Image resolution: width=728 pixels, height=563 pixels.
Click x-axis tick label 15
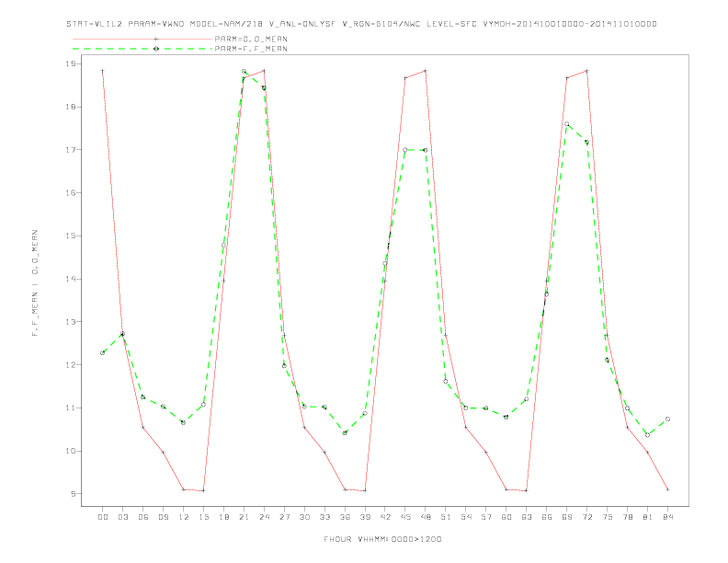(203, 517)
